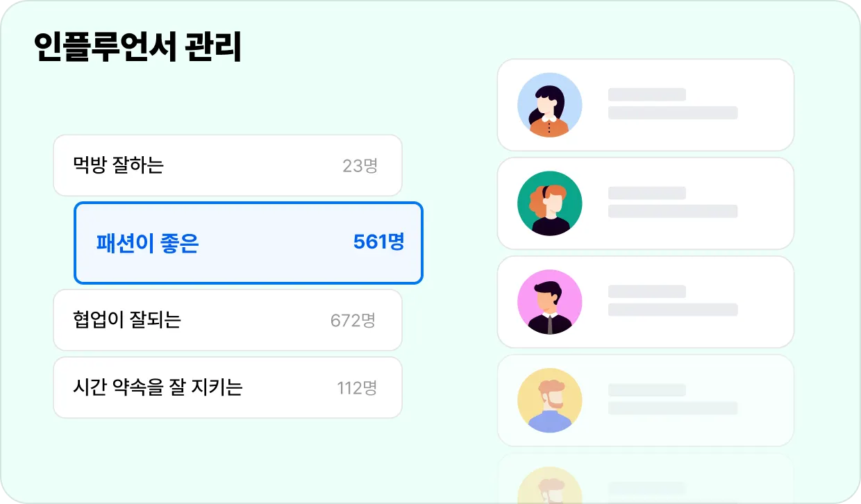Image resolution: width=861 pixels, height=504 pixels.
Task: Open the man-with-tie avatar on pink background
Action: (550, 302)
